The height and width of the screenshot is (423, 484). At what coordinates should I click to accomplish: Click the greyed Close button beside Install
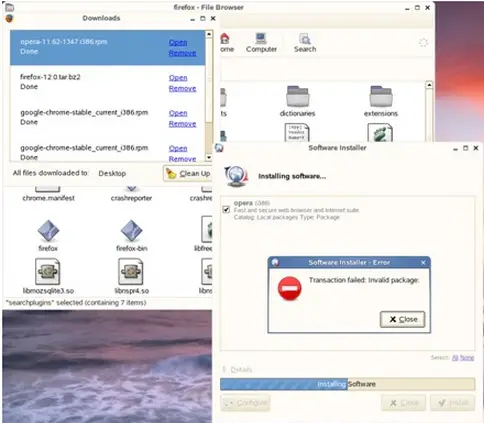[404, 403]
